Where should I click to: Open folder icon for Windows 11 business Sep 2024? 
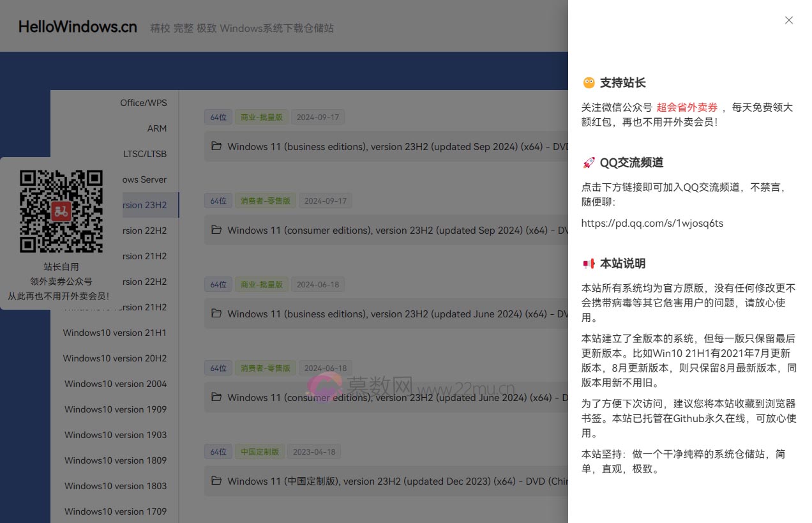[216, 146]
